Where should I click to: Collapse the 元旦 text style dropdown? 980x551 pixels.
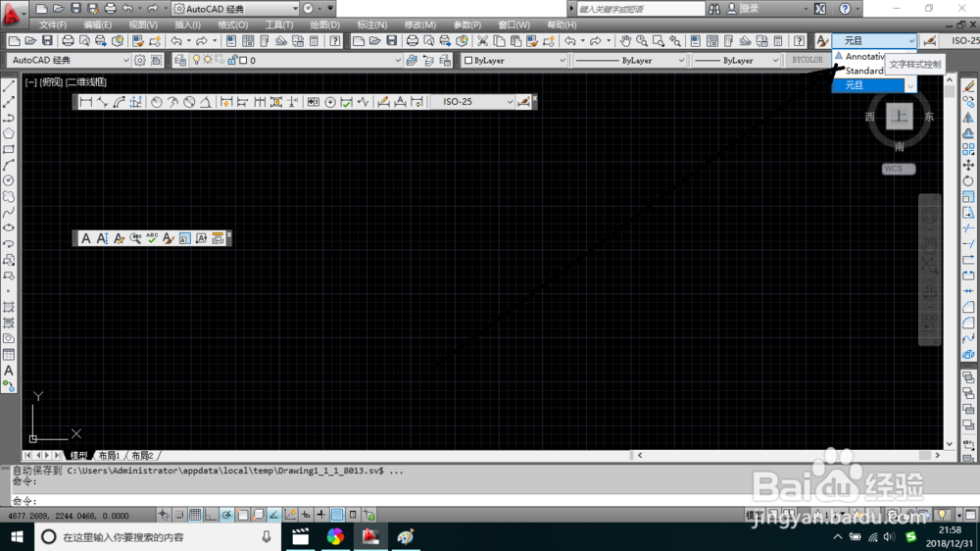click(911, 40)
